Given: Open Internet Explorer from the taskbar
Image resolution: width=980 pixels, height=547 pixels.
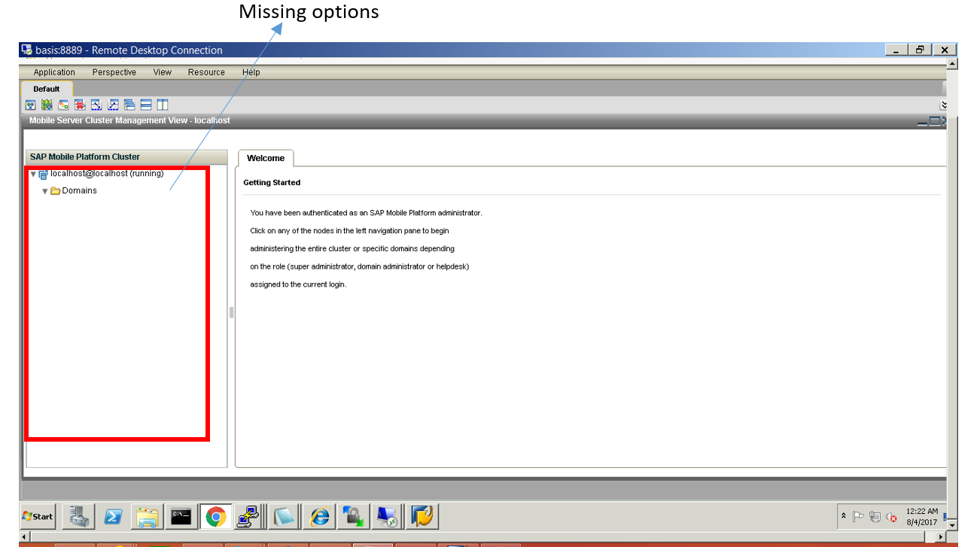Looking at the screenshot, I should [x=320, y=516].
